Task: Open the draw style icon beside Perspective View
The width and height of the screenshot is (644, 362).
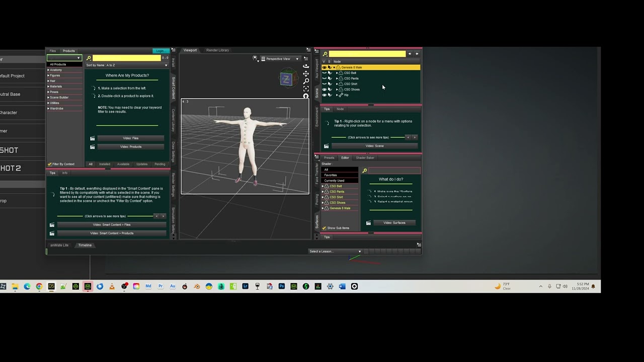Action: point(256,59)
